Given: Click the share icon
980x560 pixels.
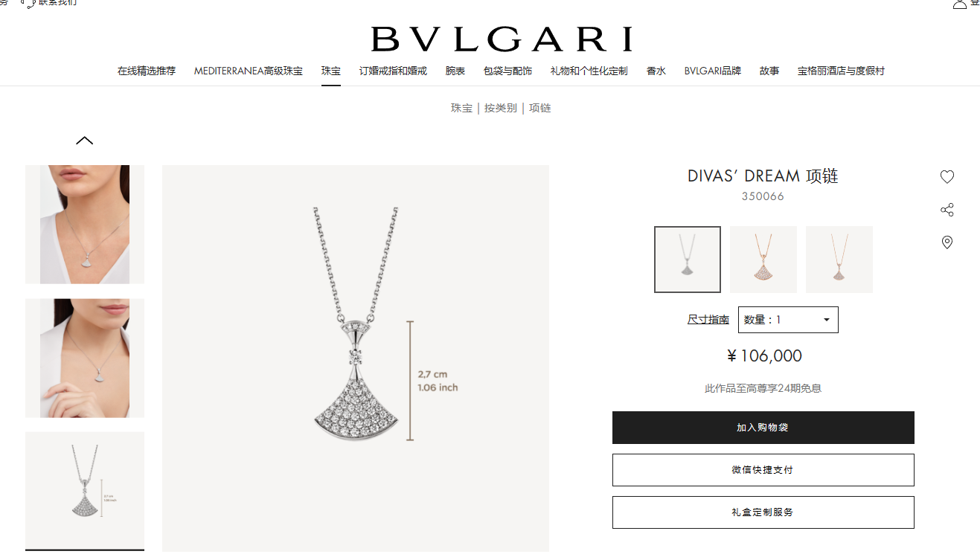Looking at the screenshot, I should coord(947,210).
